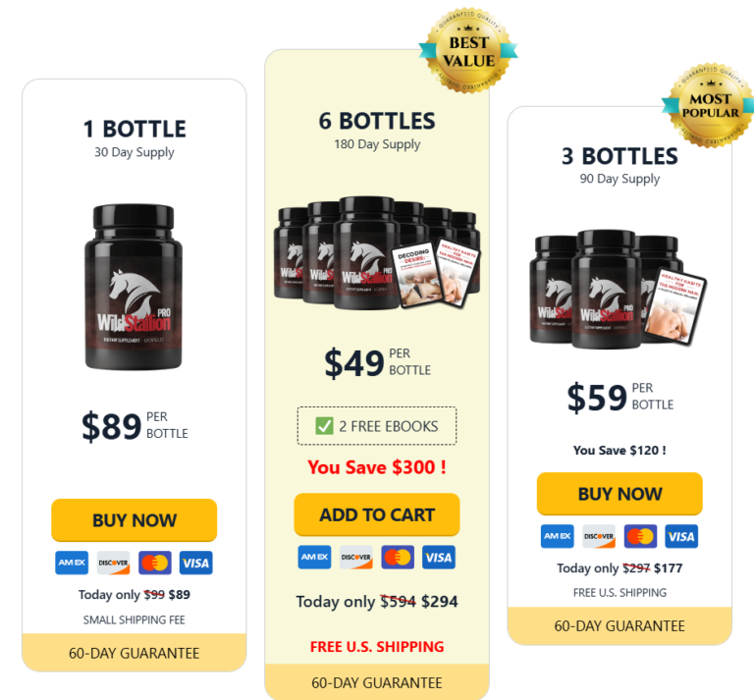Click Buy Now for 1 Bottle
This screenshot has height=700, width=754.
(135, 519)
